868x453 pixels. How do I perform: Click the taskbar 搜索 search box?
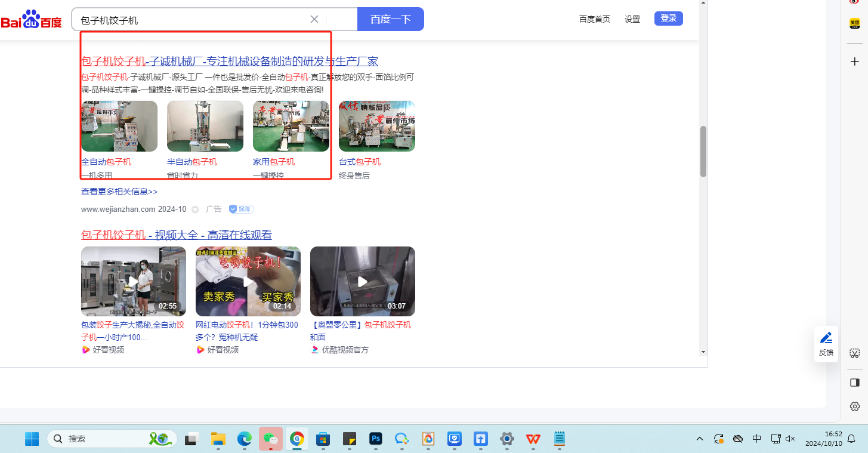click(112, 439)
